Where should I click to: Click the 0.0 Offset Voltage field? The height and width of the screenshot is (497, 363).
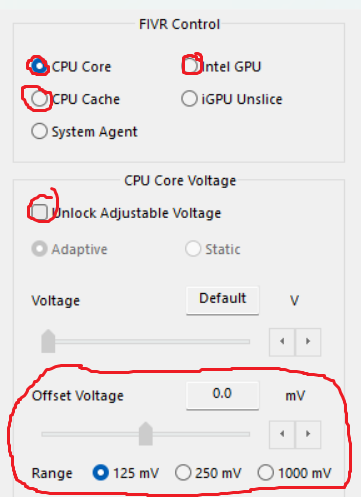click(x=223, y=395)
